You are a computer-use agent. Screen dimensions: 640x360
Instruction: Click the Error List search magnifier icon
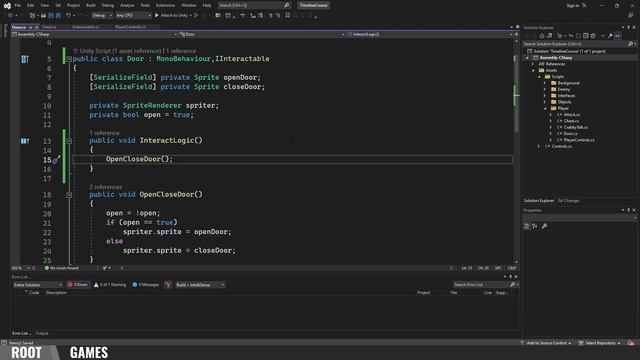pyautogui.click(x=513, y=284)
